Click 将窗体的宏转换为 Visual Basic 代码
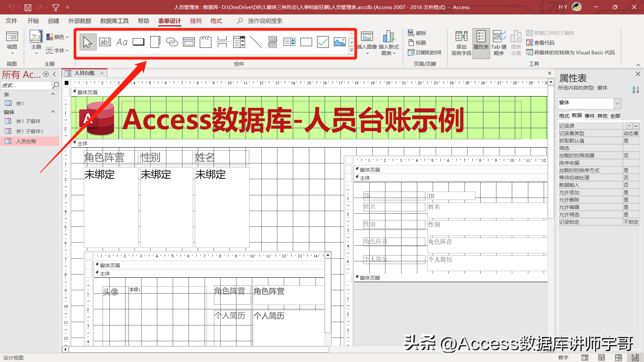 click(x=571, y=52)
